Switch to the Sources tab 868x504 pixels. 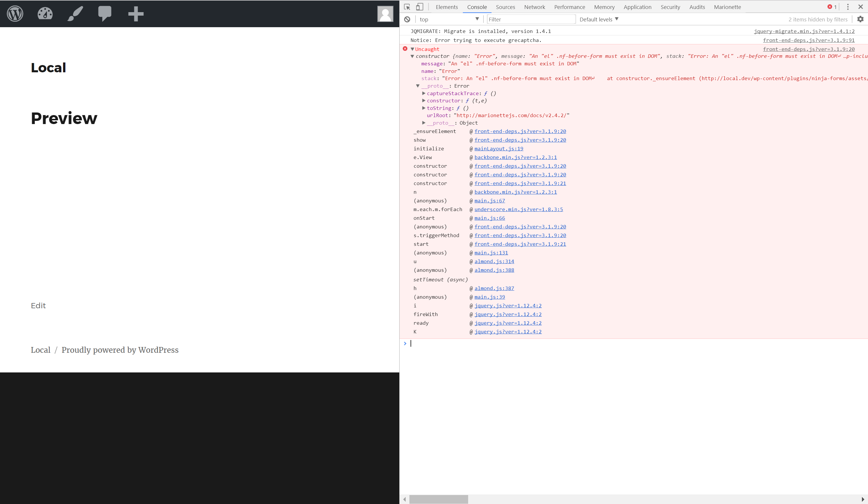[505, 7]
